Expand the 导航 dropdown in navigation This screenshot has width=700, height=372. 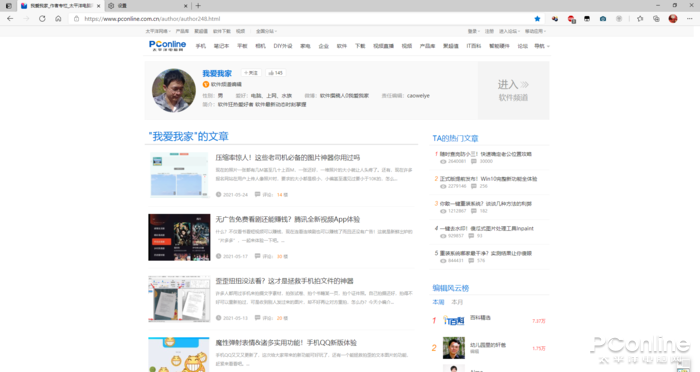click(542, 46)
